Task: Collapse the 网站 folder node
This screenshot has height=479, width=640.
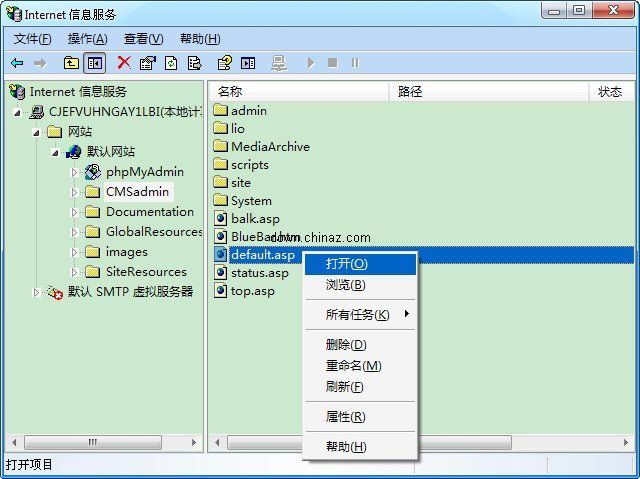Action: click(x=36, y=133)
